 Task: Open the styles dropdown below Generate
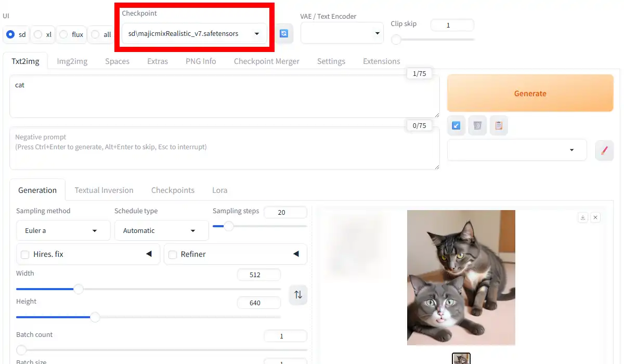coord(517,150)
